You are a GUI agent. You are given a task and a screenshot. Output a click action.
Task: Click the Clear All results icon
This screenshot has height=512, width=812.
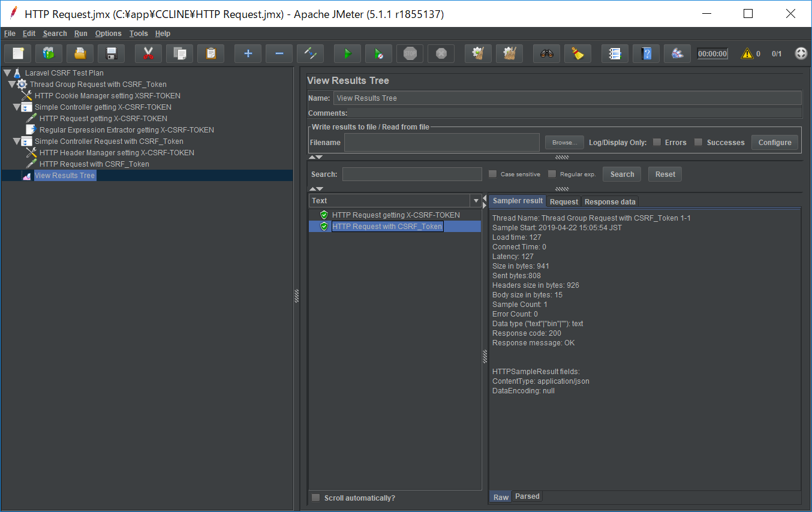pos(509,53)
